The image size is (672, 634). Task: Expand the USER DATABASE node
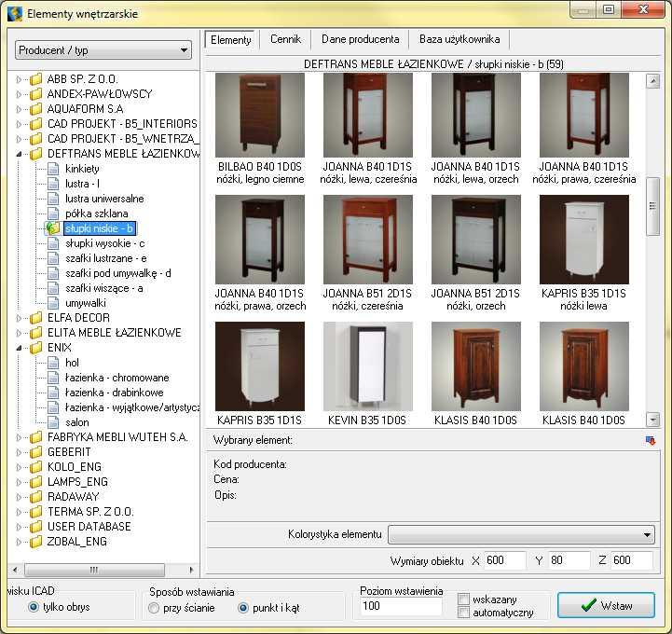(19, 527)
